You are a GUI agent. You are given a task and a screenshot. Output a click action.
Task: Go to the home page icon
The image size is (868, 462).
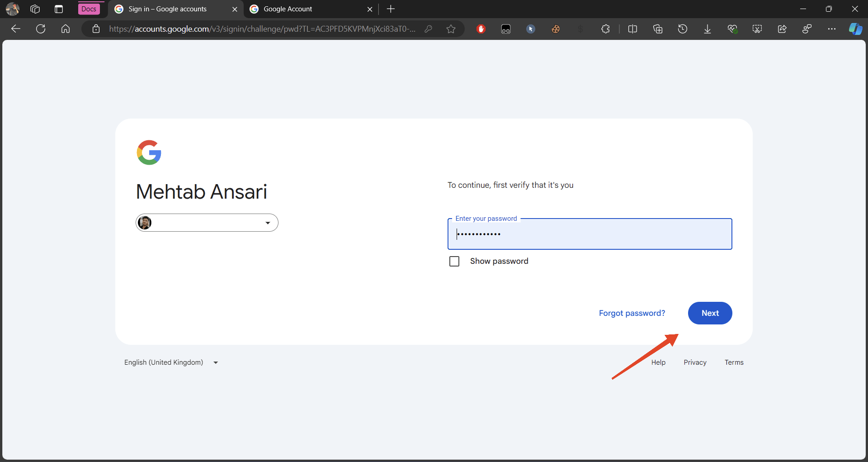pos(66,29)
